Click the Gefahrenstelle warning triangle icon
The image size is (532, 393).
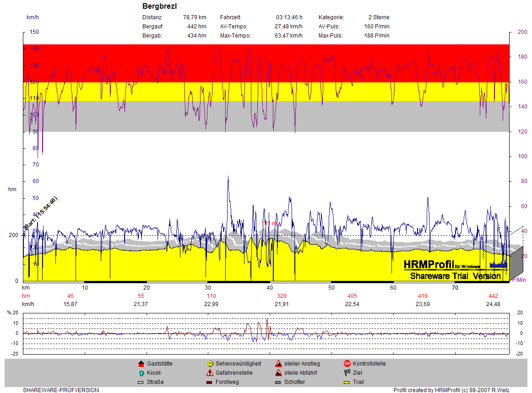tap(210, 373)
